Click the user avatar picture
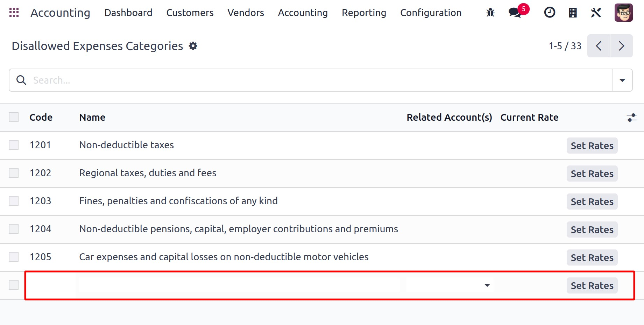This screenshot has width=644, height=325. (623, 13)
